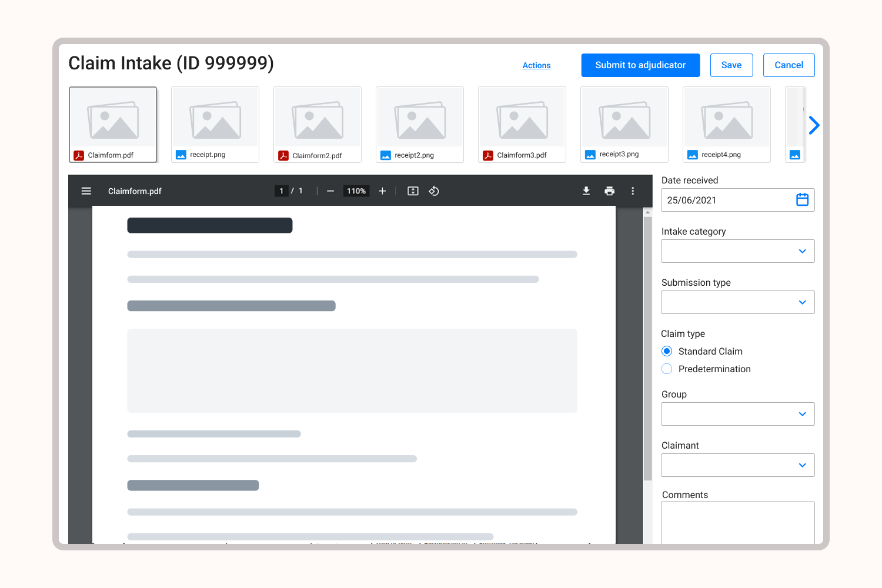Click the scrollbar up arrow in PDF viewer

[648, 212]
